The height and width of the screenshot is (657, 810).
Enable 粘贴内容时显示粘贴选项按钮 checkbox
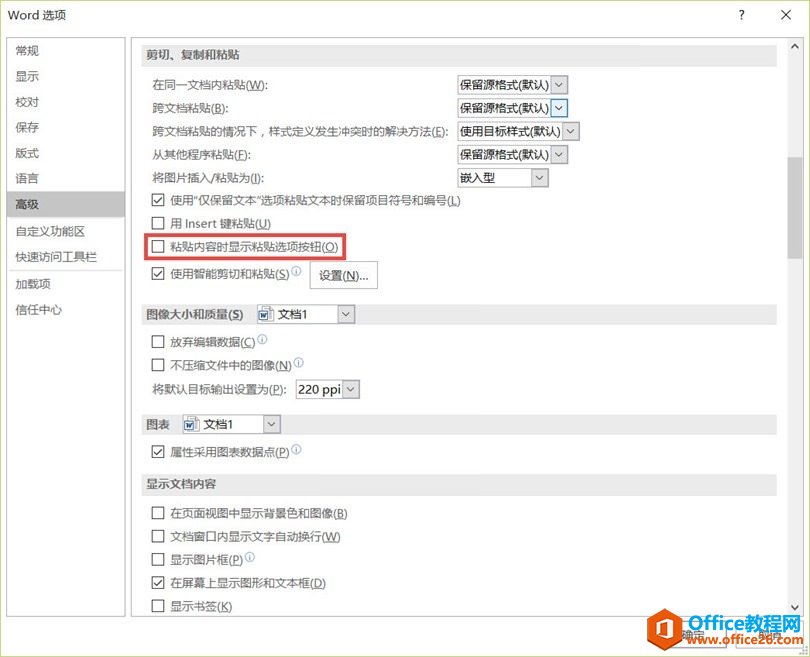157,246
